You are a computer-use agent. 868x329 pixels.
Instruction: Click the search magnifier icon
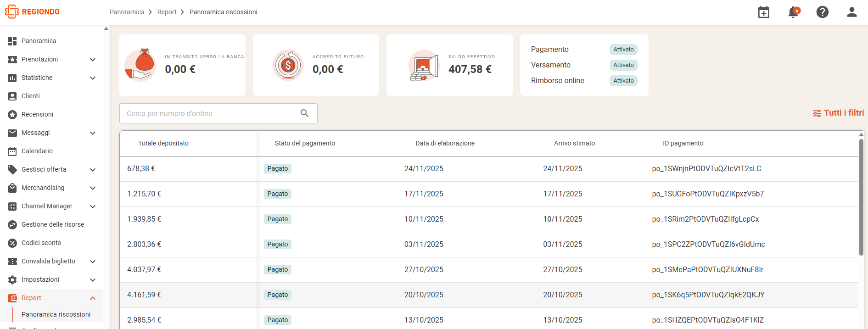click(304, 113)
